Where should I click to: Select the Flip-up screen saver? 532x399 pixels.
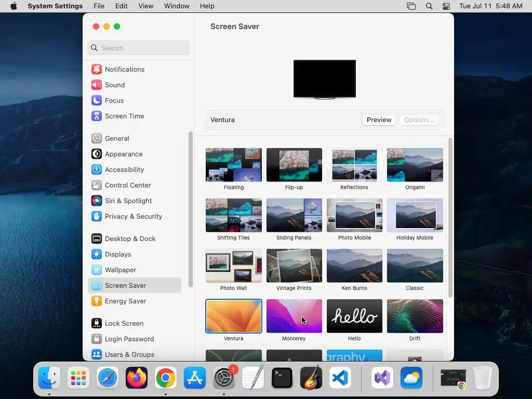pyautogui.click(x=294, y=165)
